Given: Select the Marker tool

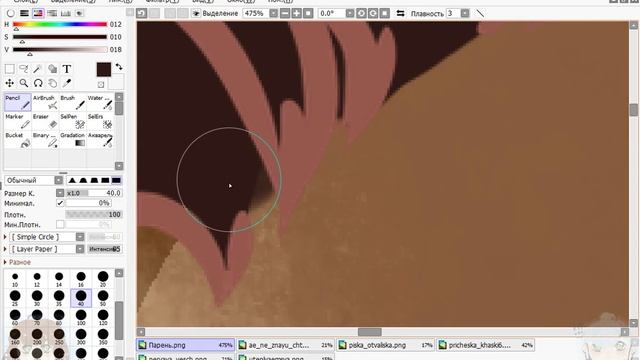Looking at the screenshot, I should pos(18,121).
